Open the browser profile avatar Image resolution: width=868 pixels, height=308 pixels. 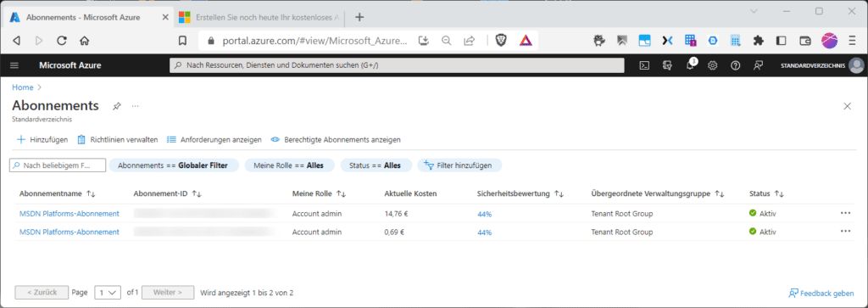click(829, 41)
